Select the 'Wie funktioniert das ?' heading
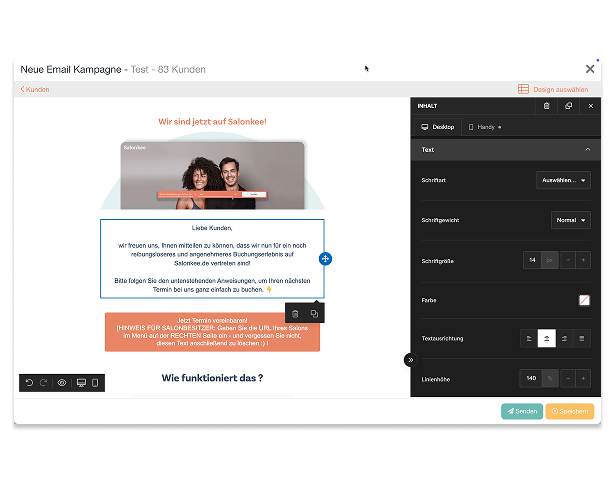This screenshot has height=480, width=614. pyautogui.click(x=212, y=378)
